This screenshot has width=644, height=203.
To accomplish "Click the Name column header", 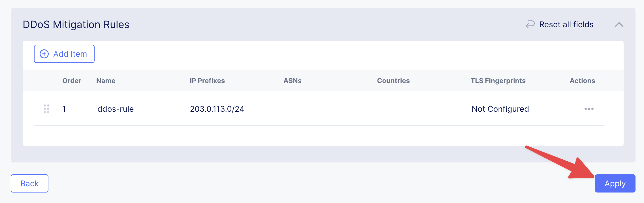I will point(106,81).
